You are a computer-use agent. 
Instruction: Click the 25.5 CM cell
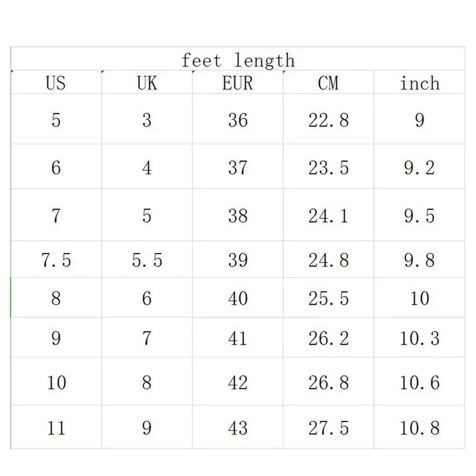(x=329, y=299)
